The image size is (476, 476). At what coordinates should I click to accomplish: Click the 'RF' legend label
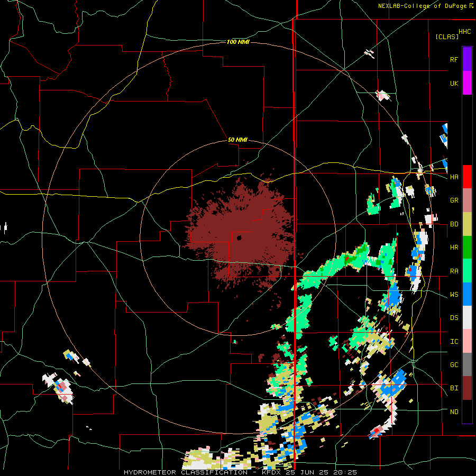point(454,59)
